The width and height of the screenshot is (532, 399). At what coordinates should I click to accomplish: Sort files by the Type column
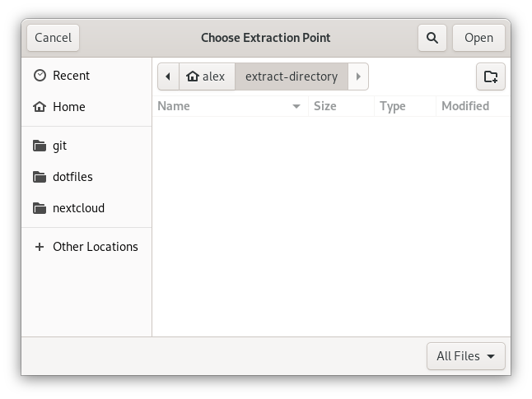[x=393, y=106]
